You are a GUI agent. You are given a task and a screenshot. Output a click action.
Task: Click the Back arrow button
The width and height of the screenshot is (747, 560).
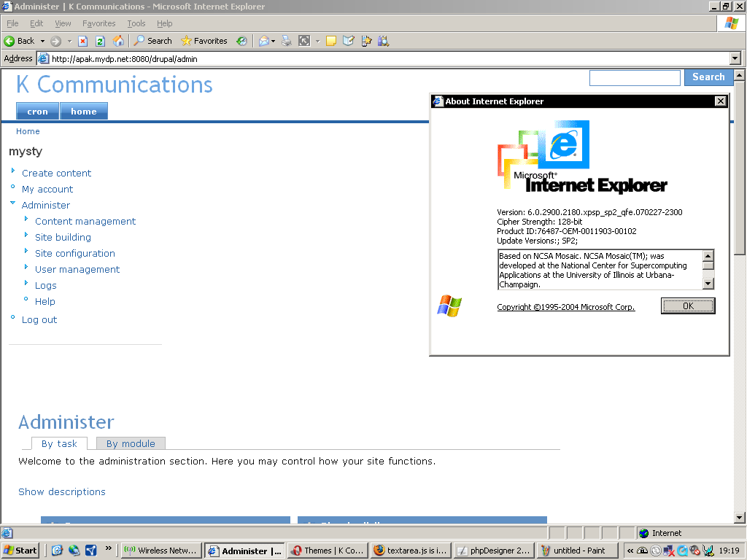[x=19, y=41]
